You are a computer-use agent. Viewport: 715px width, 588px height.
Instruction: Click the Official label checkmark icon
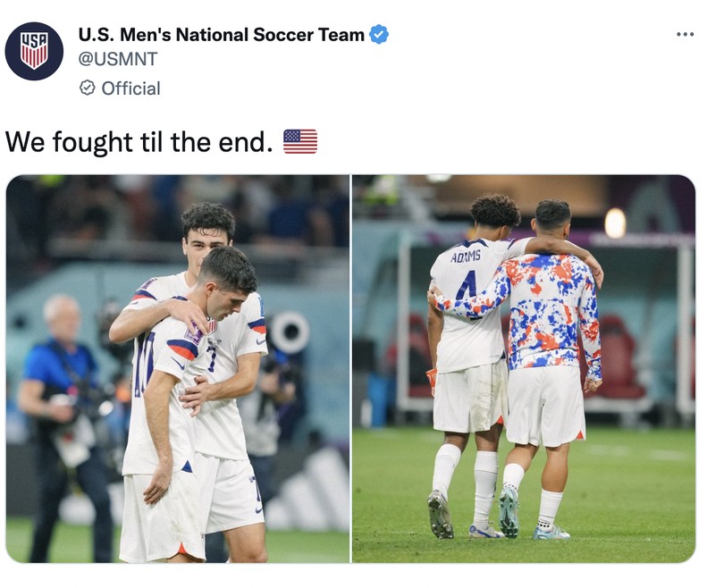click(87, 88)
